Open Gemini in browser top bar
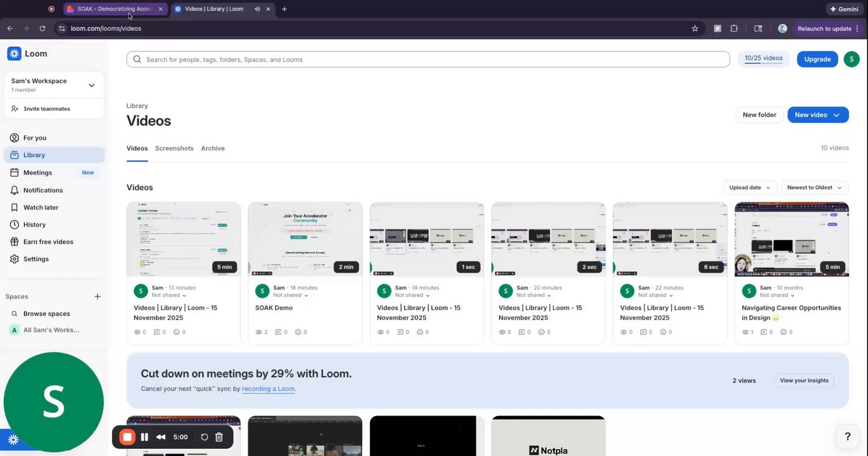This screenshot has width=868, height=456. coord(845,9)
